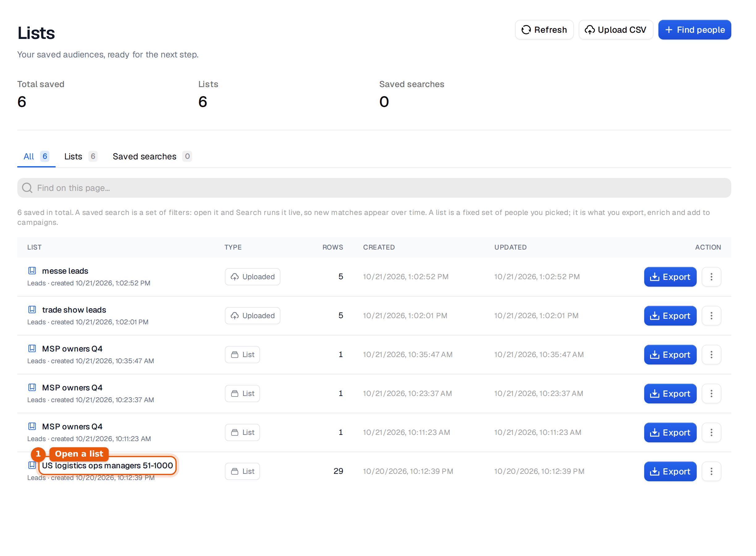Open MSP owners Q4 created 10:11:23 AM
The image size is (756, 556).
point(72,427)
